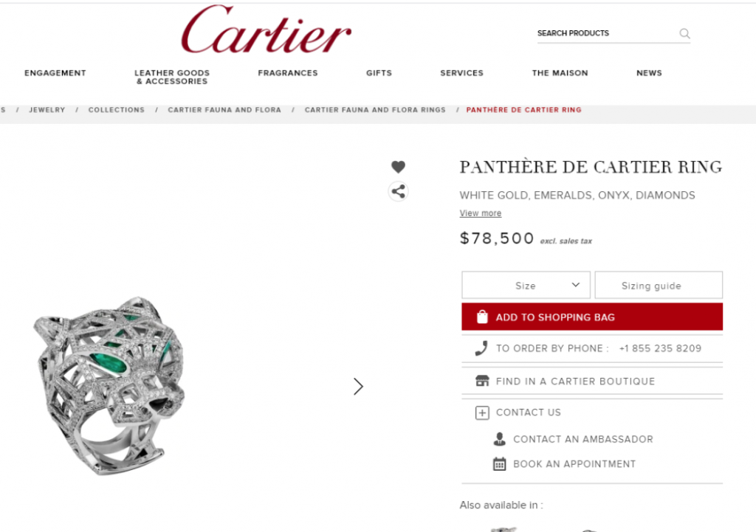This screenshot has height=532, width=756.
Task: Click the boutique store icon
Action: click(482, 381)
